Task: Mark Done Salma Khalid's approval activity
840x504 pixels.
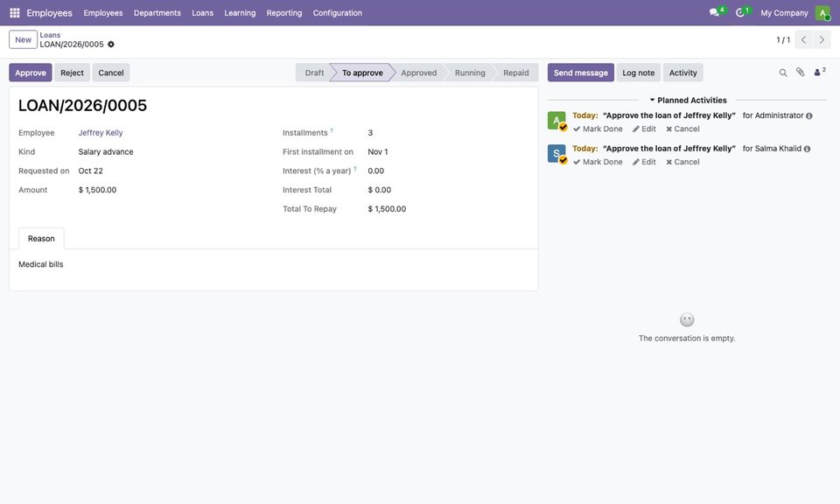Action: 598,162
